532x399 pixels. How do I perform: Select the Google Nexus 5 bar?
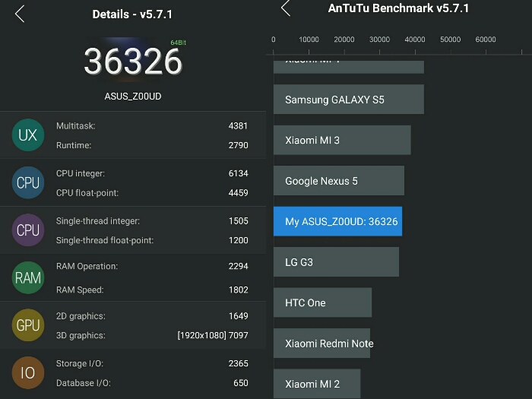coord(339,181)
